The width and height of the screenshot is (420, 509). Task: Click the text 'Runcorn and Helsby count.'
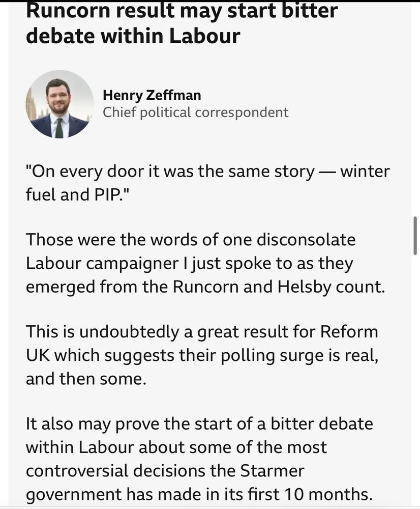[x=279, y=287]
